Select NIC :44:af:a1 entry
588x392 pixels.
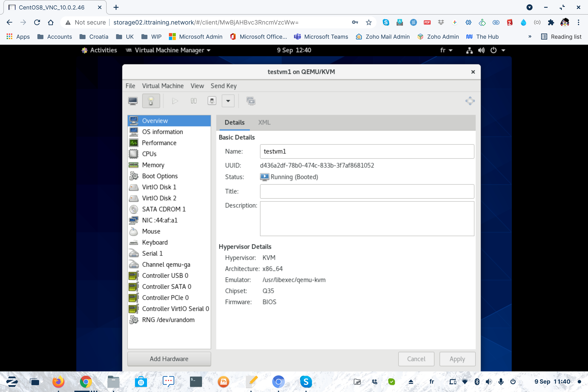coord(169,220)
